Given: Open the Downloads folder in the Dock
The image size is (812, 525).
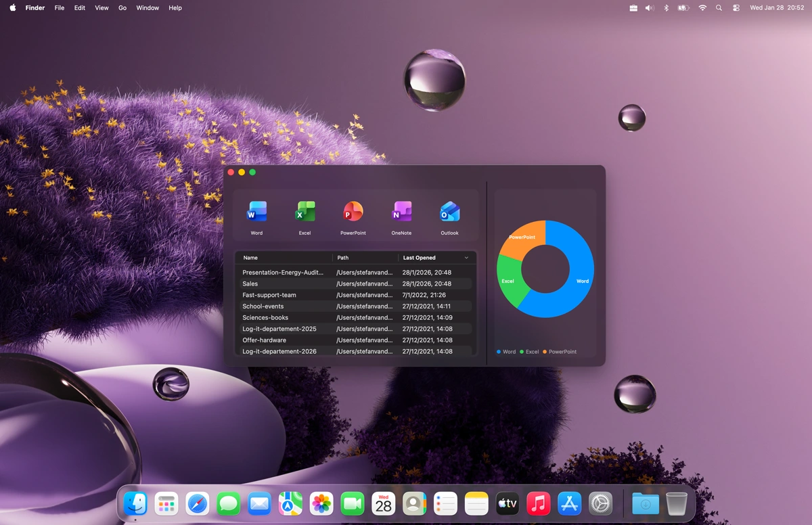Looking at the screenshot, I should [x=645, y=503].
